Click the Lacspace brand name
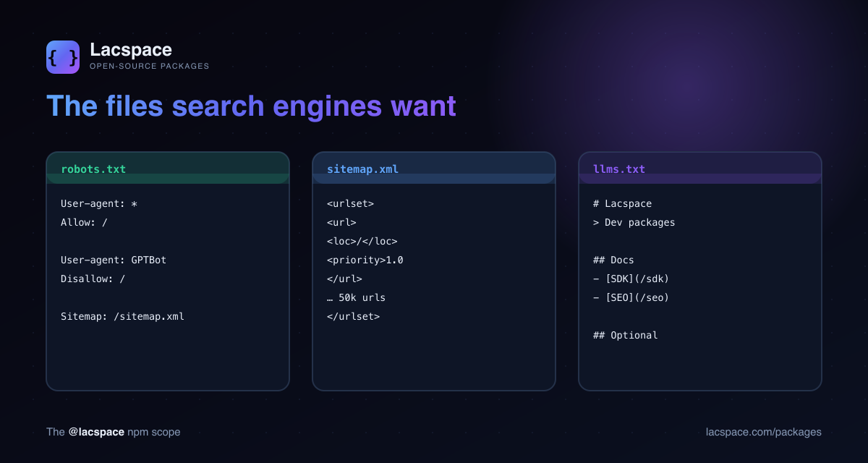Image resolution: width=868 pixels, height=463 pixels. [131, 50]
